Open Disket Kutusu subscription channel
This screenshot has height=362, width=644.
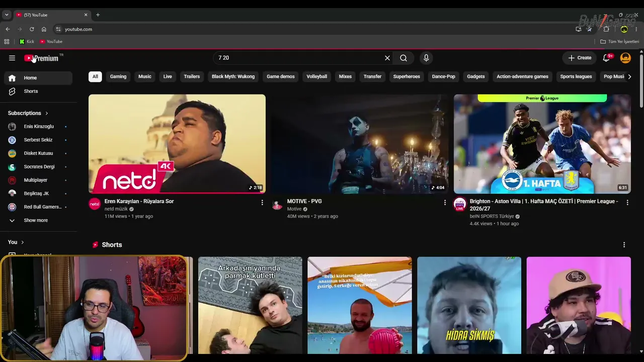tap(38, 153)
